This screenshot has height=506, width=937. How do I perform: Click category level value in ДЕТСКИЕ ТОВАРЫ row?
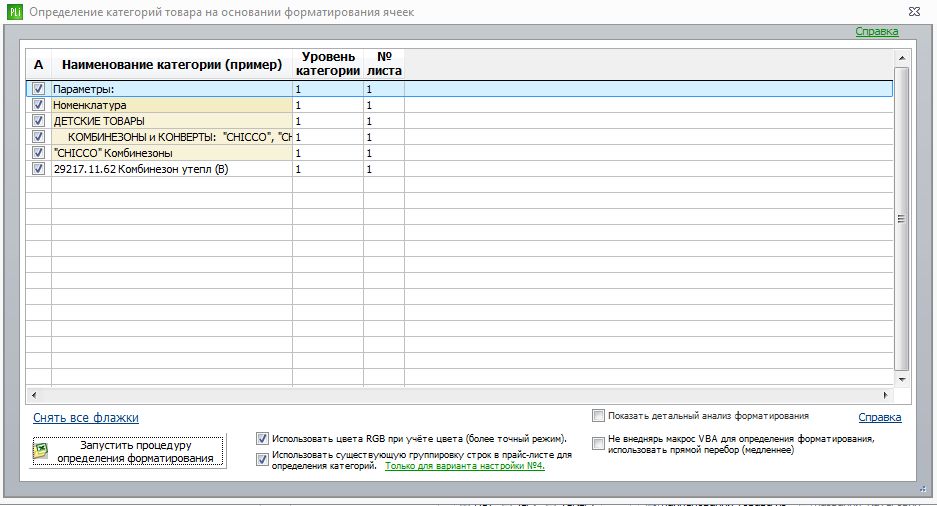click(328, 121)
